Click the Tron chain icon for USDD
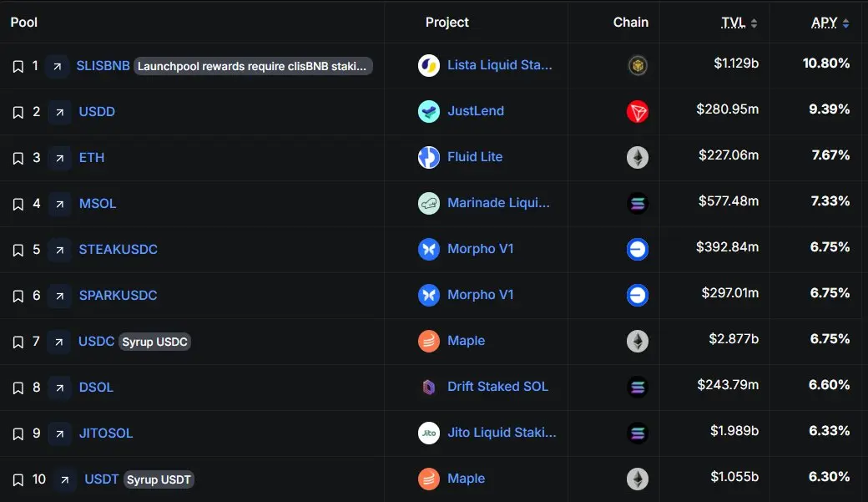The height and width of the screenshot is (502, 868). (x=638, y=112)
